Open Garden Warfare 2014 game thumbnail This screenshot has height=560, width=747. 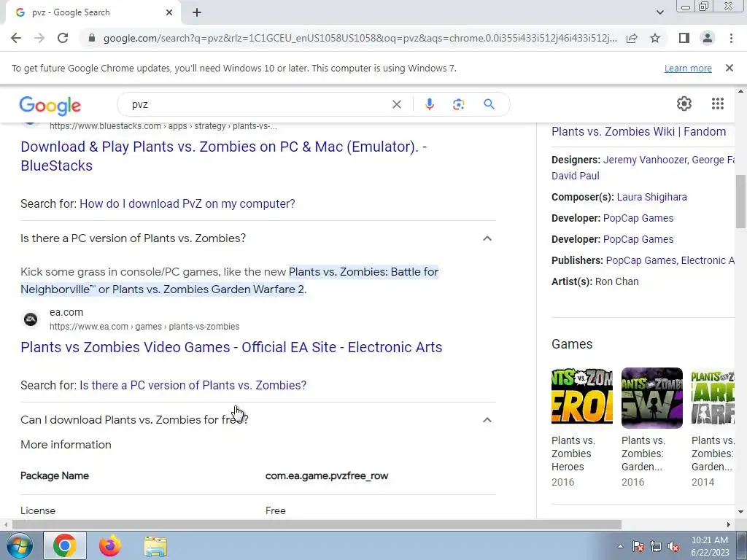point(713,396)
